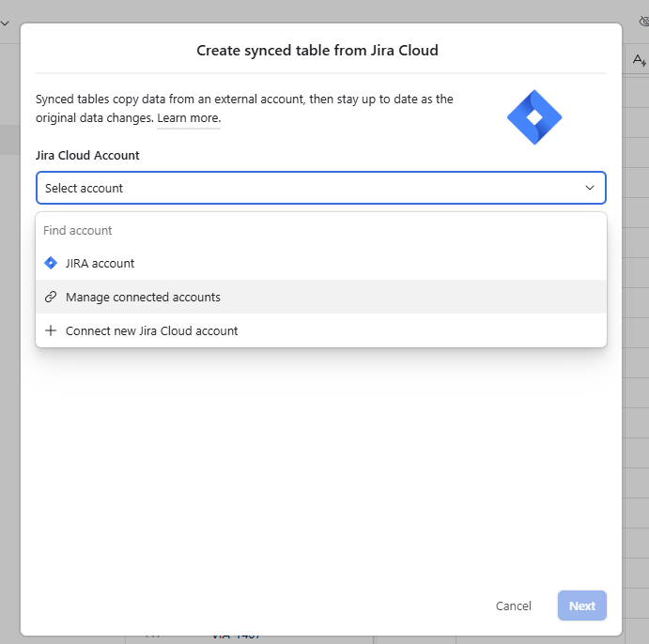
Task: Open the Select account dropdown
Action: pos(321,188)
